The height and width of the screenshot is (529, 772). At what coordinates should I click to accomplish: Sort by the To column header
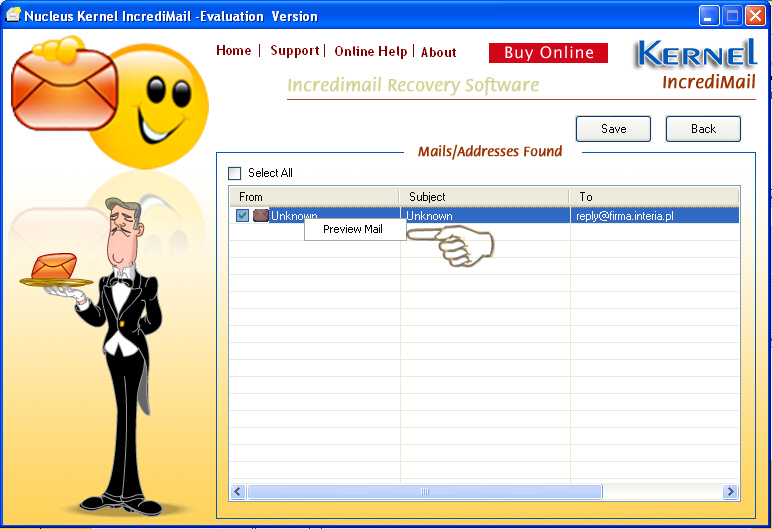tap(654, 197)
